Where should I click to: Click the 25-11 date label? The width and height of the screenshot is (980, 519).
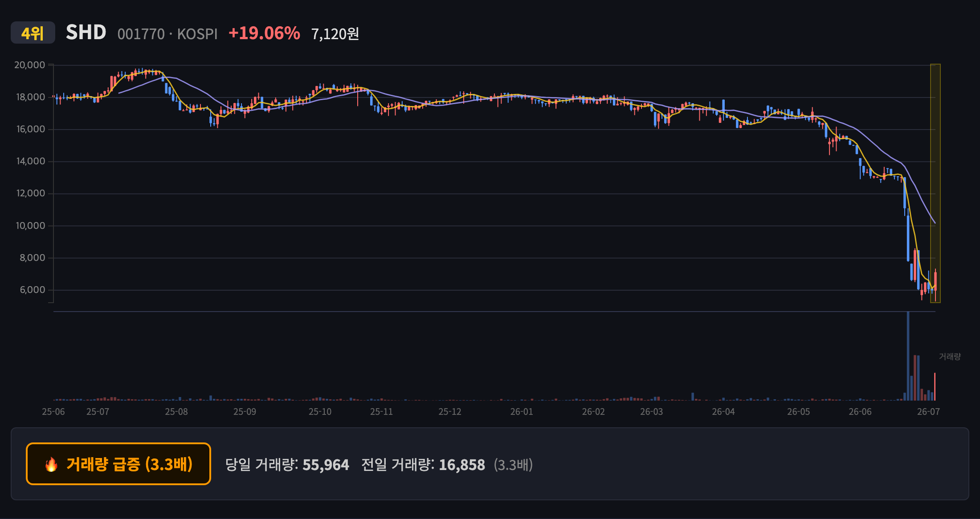coord(382,412)
